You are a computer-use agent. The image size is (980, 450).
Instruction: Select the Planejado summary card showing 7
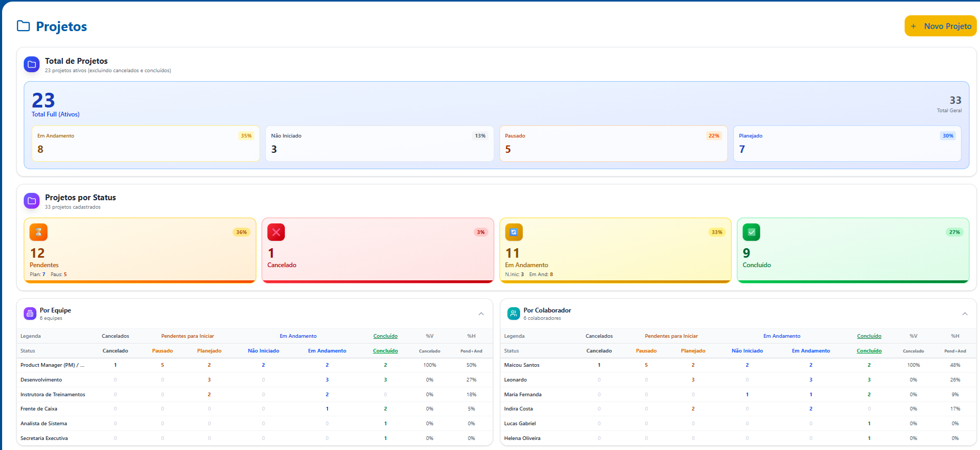tap(847, 143)
